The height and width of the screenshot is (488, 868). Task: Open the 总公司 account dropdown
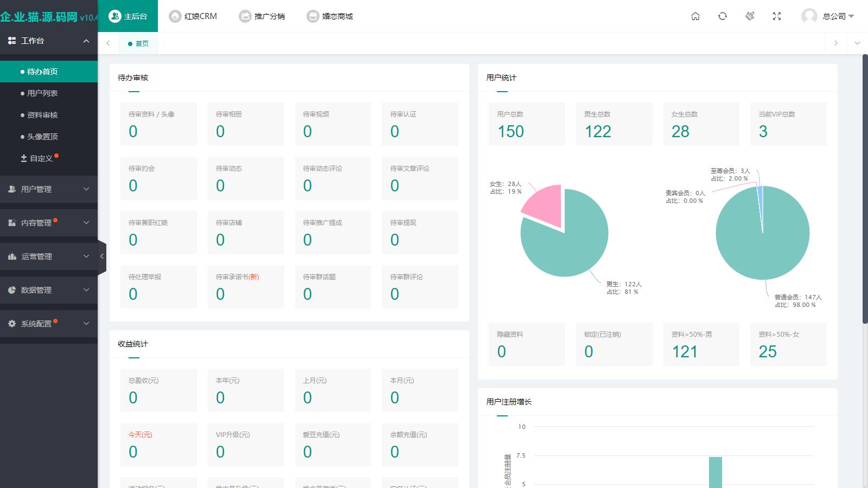click(x=838, y=16)
